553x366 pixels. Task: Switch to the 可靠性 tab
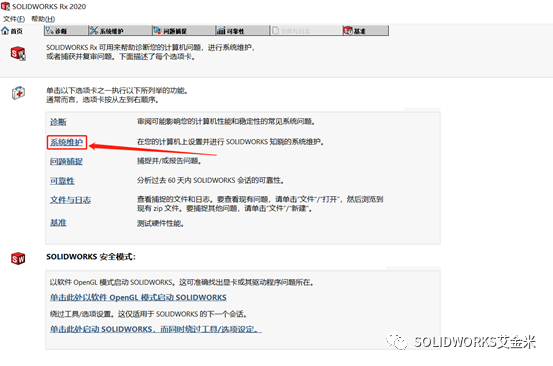click(242, 31)
